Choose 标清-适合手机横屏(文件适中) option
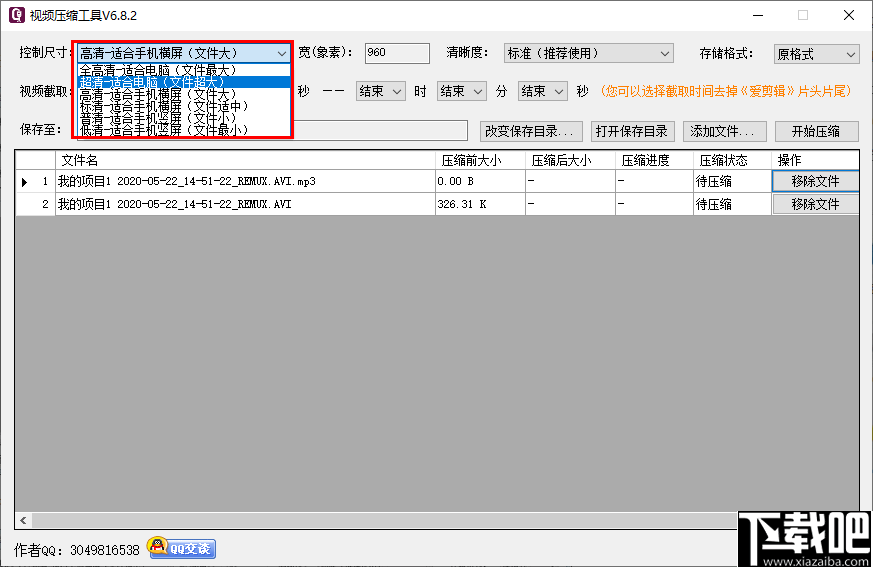 coord(184,106)
